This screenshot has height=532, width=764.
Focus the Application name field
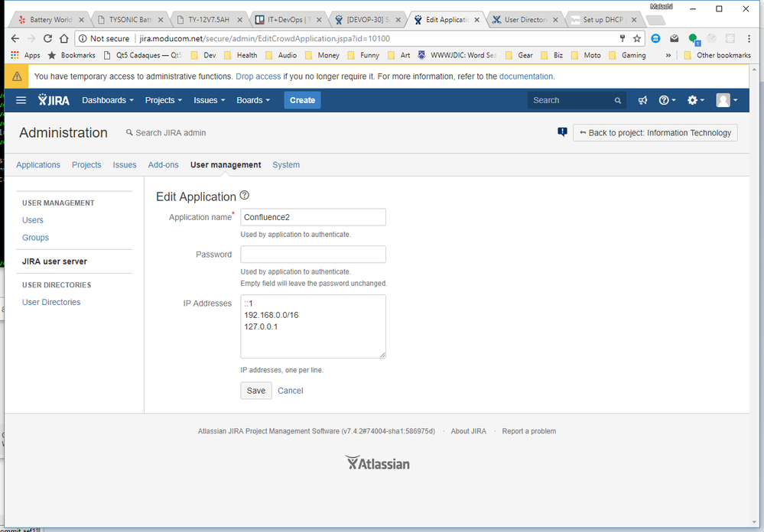(x=314, y=217)
